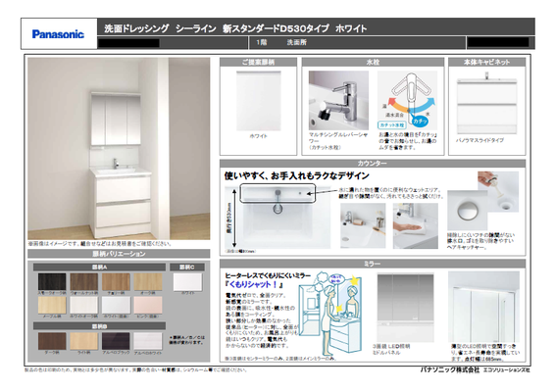Pick the ホワイトオーク柄 swatch
The width and height of the screenshot is (555, 392).
click(84, 305)
